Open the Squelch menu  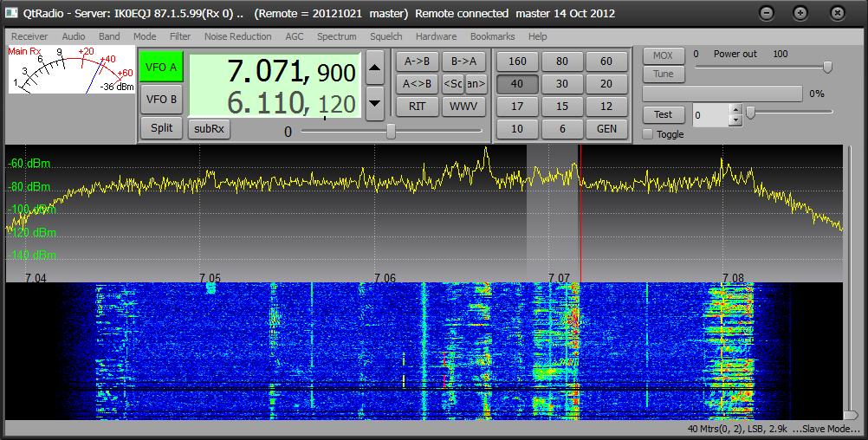[385, 36]
